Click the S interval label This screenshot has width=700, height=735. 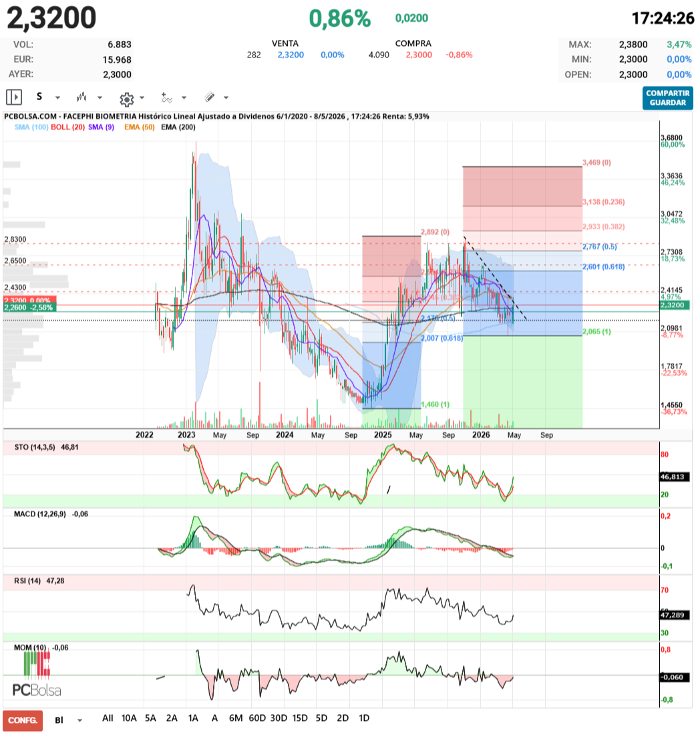pos(39,97)
